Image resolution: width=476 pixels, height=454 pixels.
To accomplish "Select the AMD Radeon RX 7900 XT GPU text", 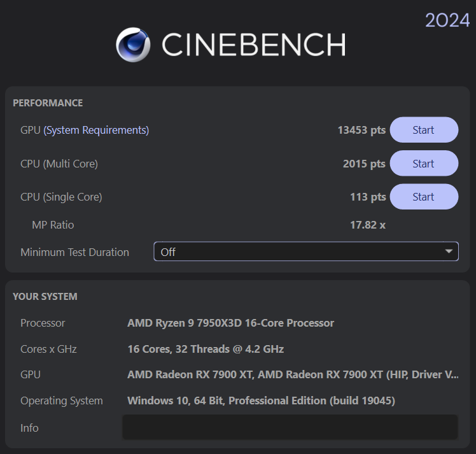I will pyautogui.click(x=293, y=374).
